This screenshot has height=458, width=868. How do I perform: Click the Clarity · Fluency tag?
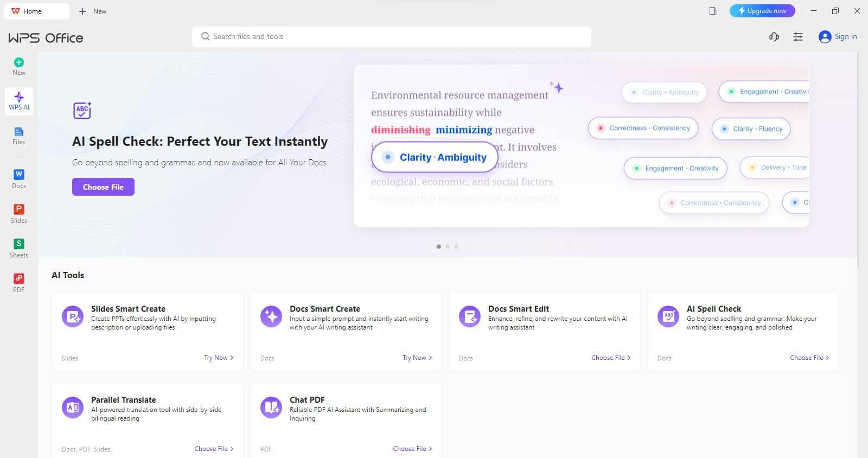point(751,128)
